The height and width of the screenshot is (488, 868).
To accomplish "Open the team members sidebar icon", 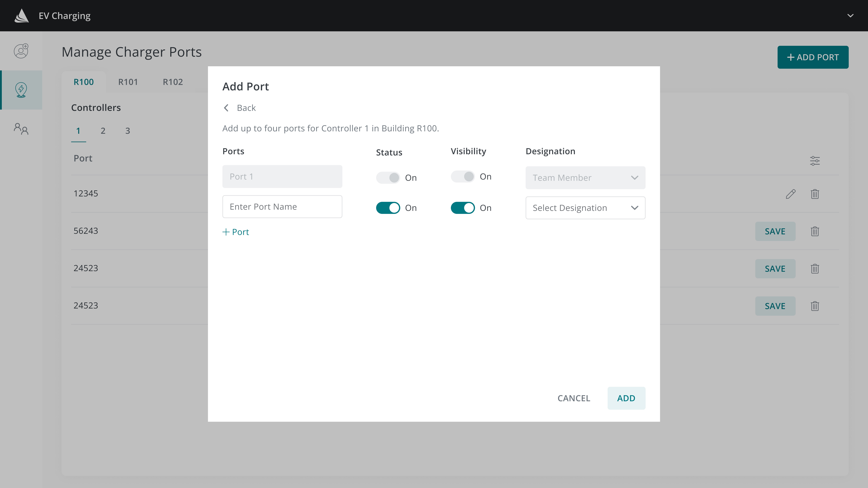I will (x=21, y=129).
